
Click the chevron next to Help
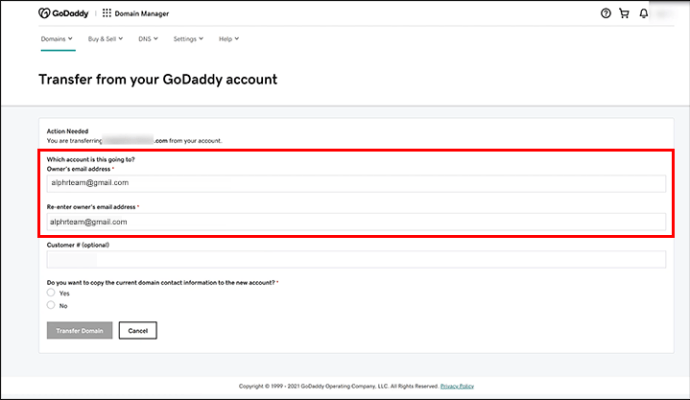tap(237, 39)
